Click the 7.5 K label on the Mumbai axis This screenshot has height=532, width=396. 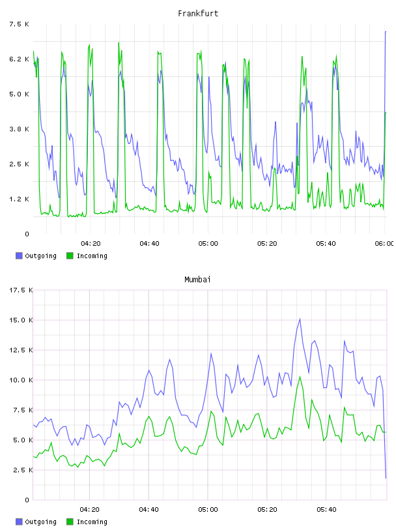coord(23,410)
